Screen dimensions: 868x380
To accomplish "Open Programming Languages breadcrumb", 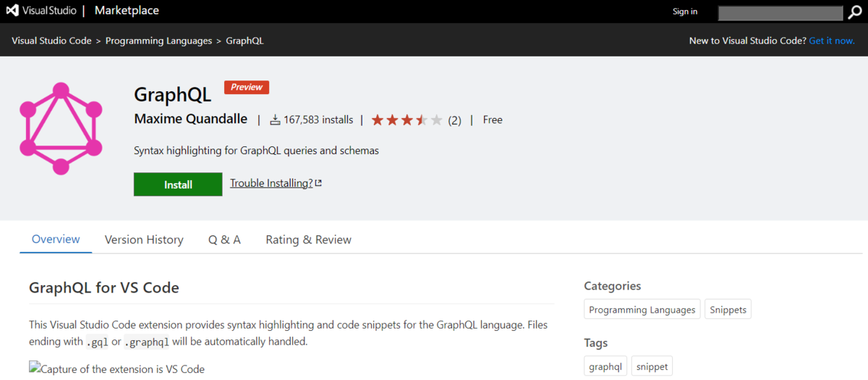I will click(158, 41).
